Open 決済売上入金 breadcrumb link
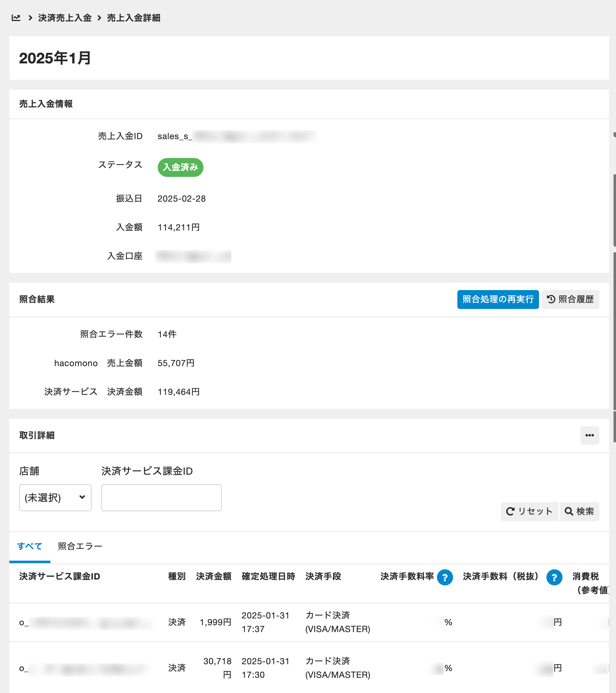 pos(65,18)
